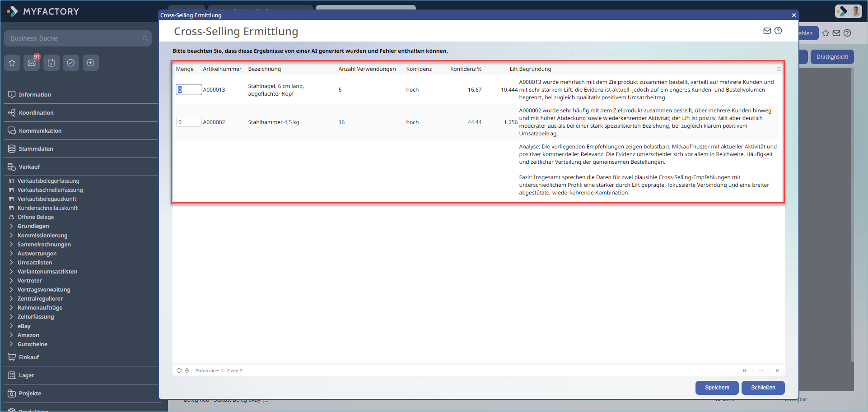868x412 pixels.
Task: Open grid settings gear icon
Action: (x=187, y=370)
